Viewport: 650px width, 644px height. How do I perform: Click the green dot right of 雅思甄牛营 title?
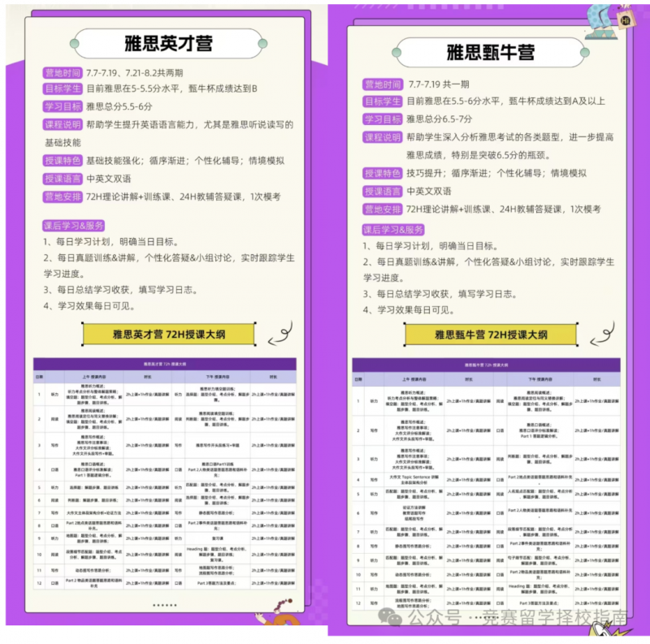tap(585, 53)
